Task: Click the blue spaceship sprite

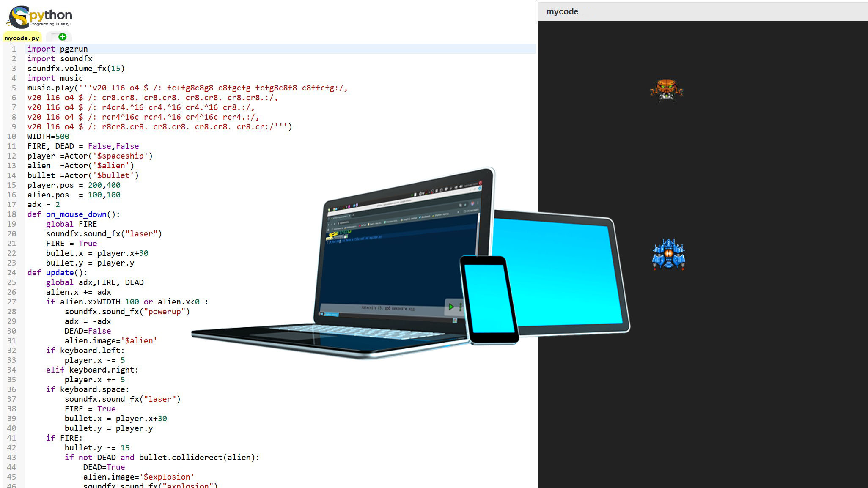Action: click(668, 255)
